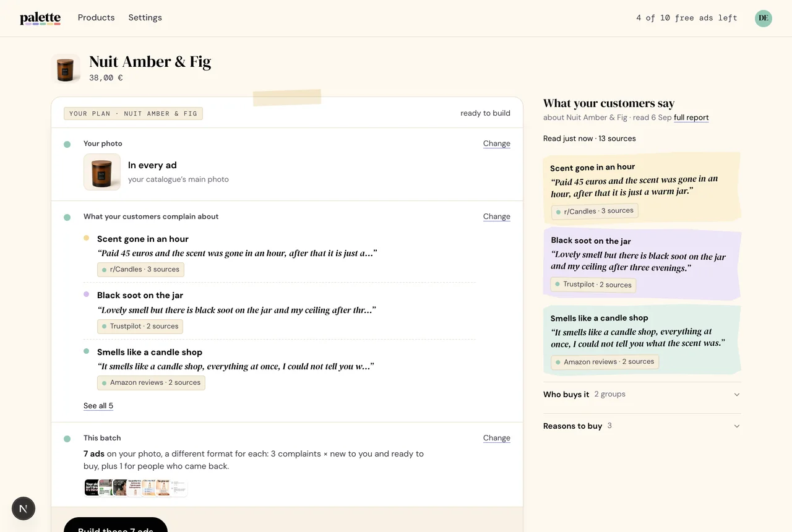Image resolution: width=792 pixels, height=532 pixels.
Task: Open the full report link
Action: click(x=691, y=118)
